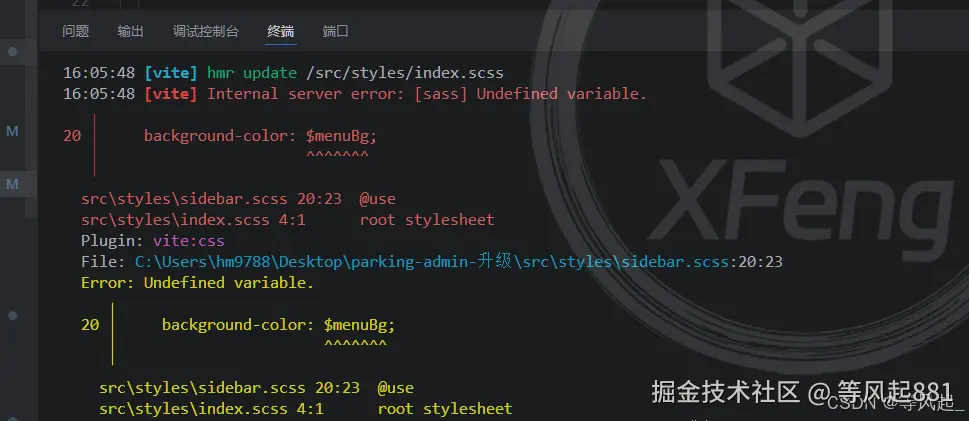Click the red 'src\styles\index.scss 4:1 root stylesheet' line
This screenshot has width=969, height=421.
coord(287,220)
